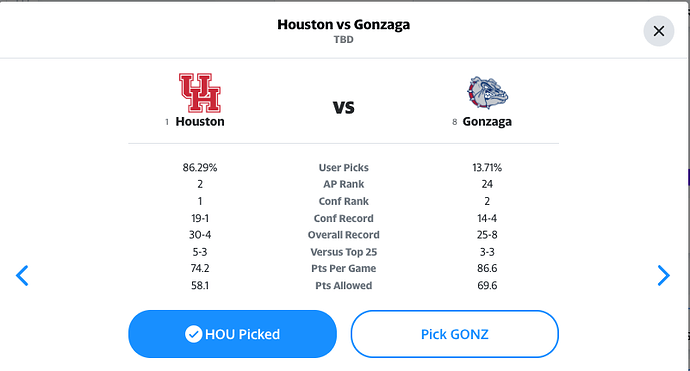Click Gonzaga's 13.71% user picks value

[487, 168]
